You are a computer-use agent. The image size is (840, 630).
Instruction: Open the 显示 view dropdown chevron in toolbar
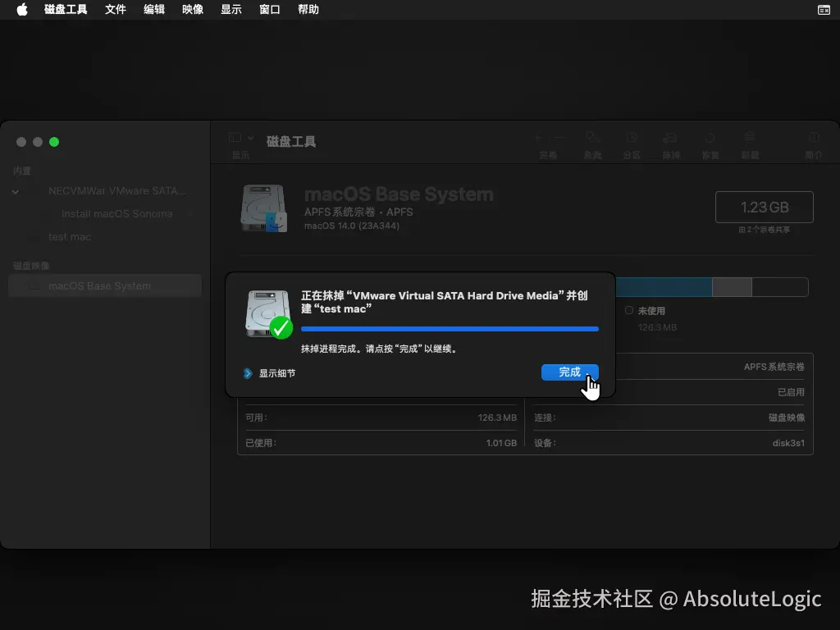click(x=250, y=138)
